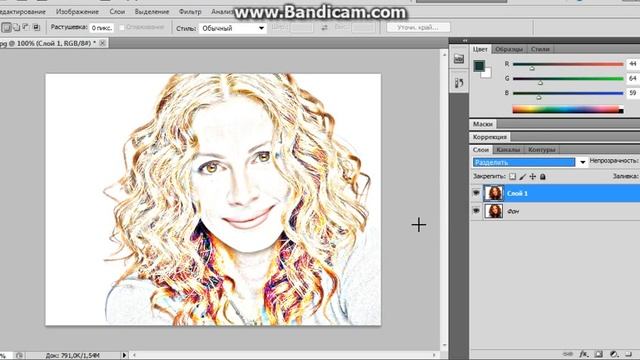Screen dimensions: 640x360
Task: Click status bar icon next to zoom percent
Action: pyautogui.click(x=19, y=355)
